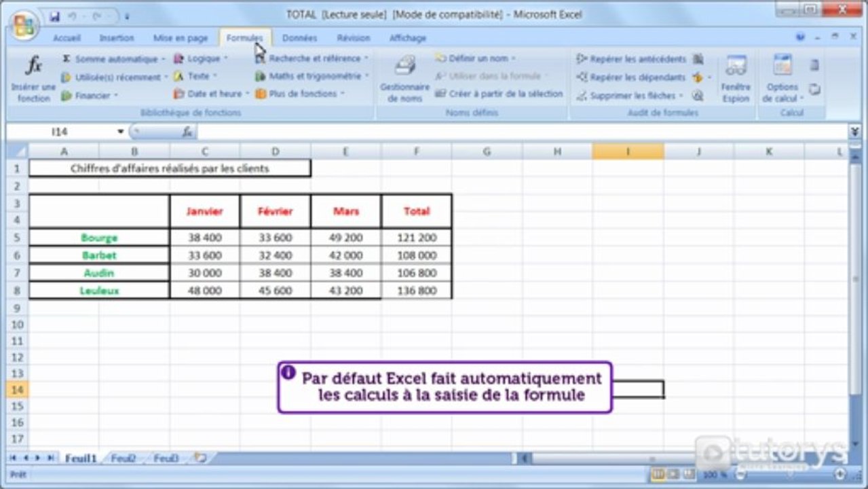Click the Select All corner button
The image size is (868, 489).
[x=17, y=151]
